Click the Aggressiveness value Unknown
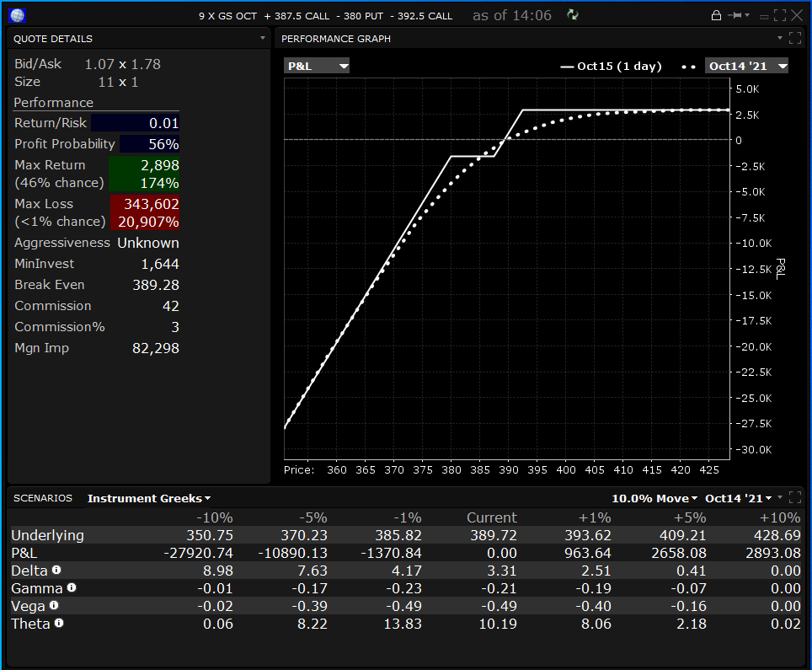Screen dimensions: 812x670 click(x=148, y=243)
